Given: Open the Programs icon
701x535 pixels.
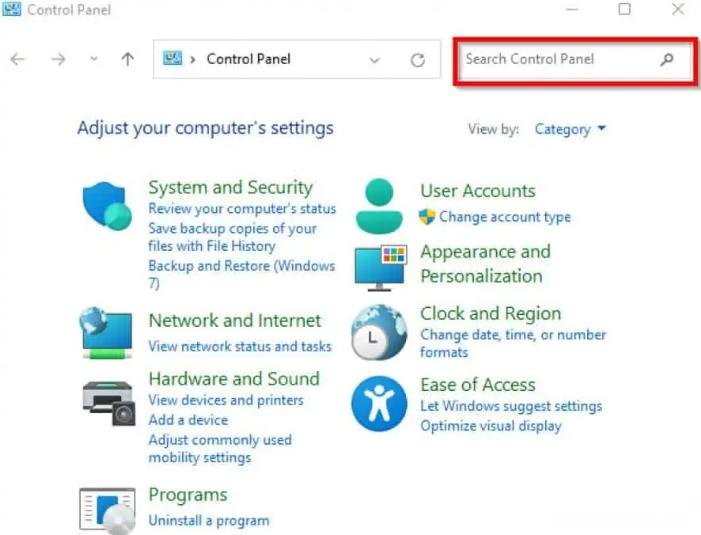Looking at the screenshot, I should 107,511.
